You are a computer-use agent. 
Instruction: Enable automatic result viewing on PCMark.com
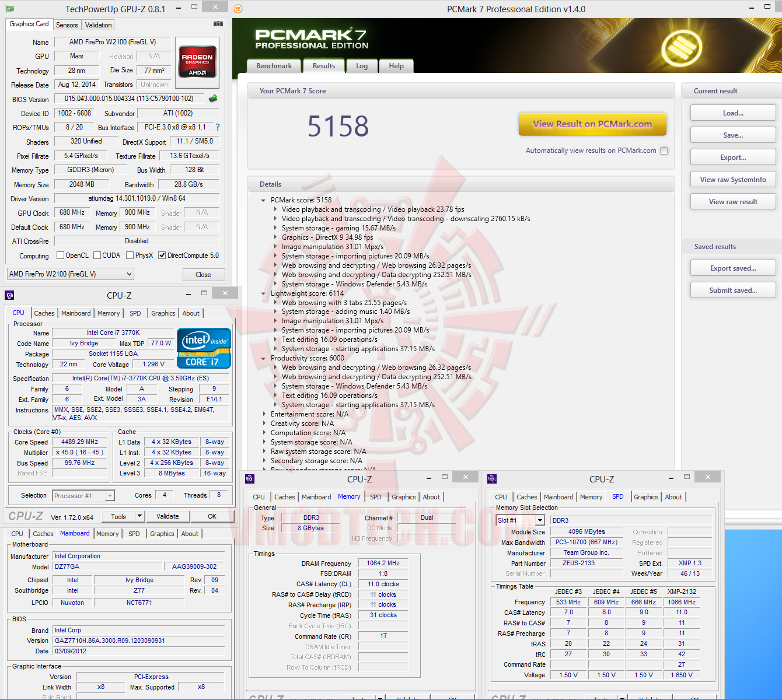click(664, 150)
